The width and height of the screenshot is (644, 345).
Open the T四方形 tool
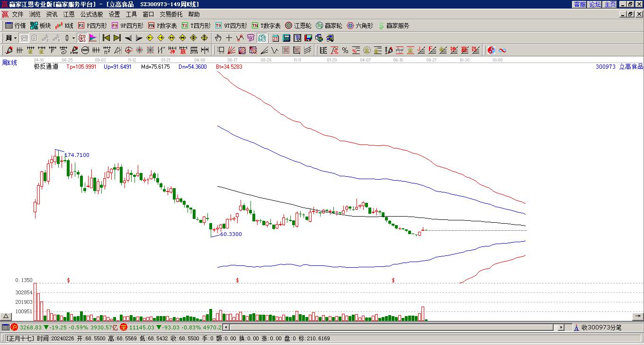196,26
